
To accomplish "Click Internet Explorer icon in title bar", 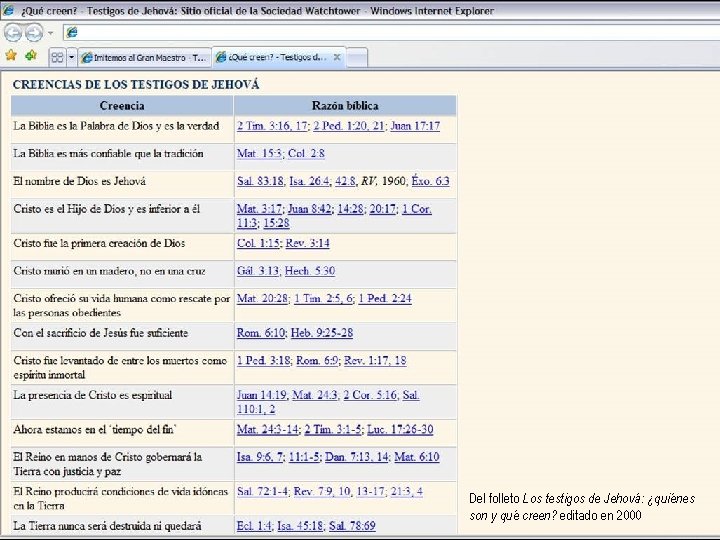I will pyautogui.click(x=7, y=10).
